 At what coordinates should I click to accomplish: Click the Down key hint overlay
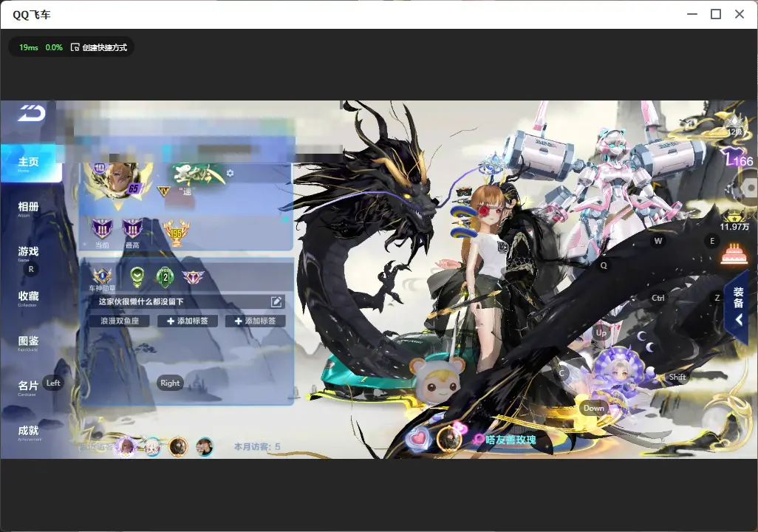pyautogui.click(x=594, y=408)
